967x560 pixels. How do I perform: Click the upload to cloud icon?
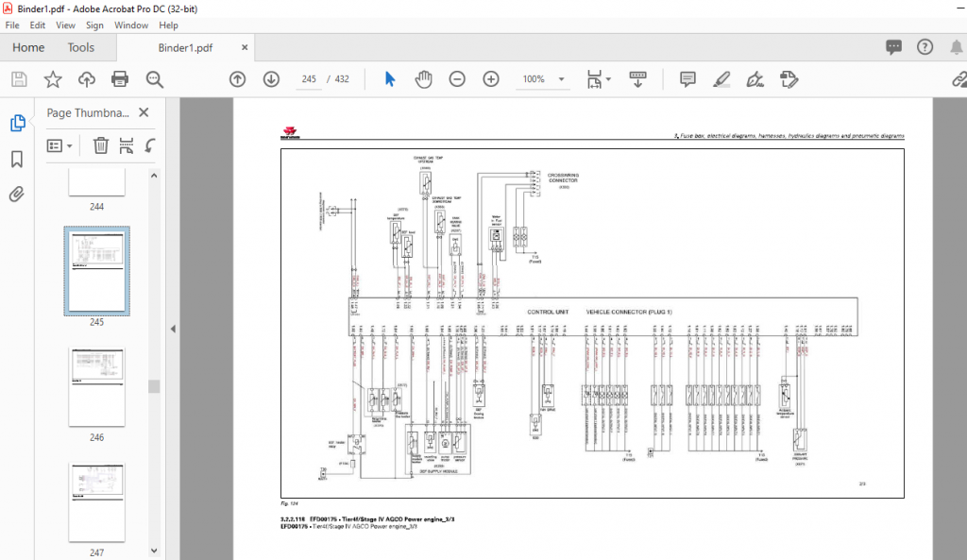[x=86, y=79]
